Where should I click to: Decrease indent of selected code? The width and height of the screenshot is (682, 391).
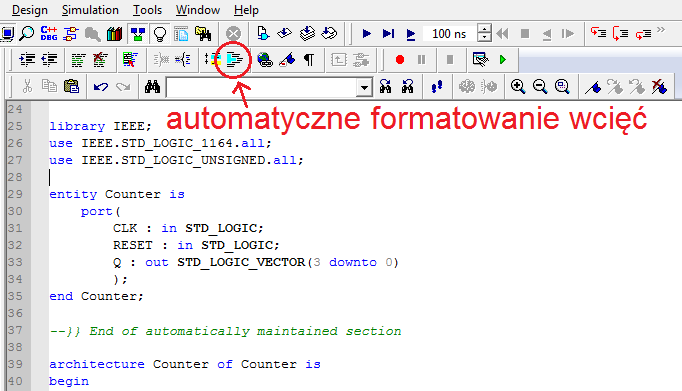coord(49,59)
